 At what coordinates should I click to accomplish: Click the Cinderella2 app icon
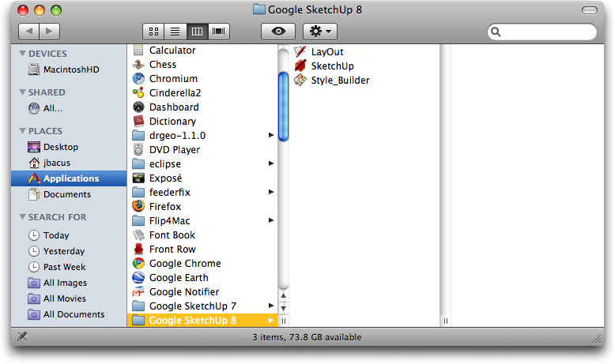tap(138, 92)
